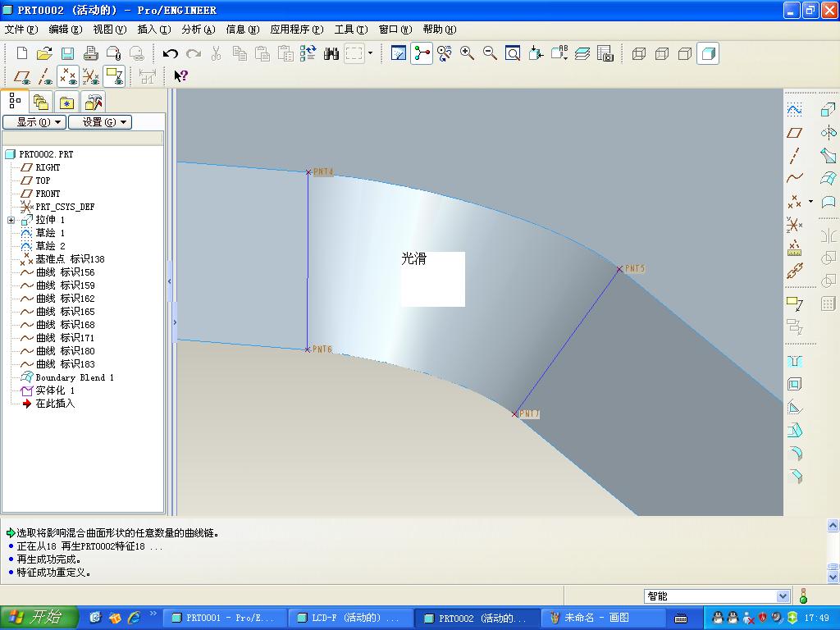Image resolution: width=840 pixels, height=630 pixels.
Task: Expand the 拉伸 1 feature node
Action: tap(11, 220)
